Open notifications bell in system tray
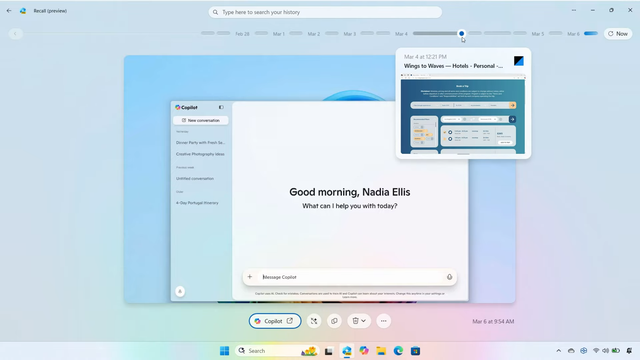 pyautogui.click(x=629, y=351)
